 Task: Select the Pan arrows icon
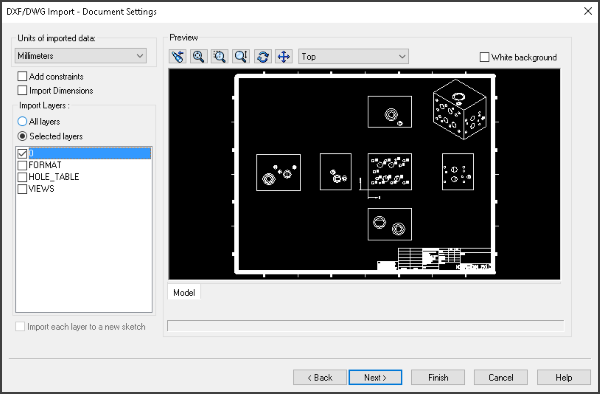click(x=284, y=57)
